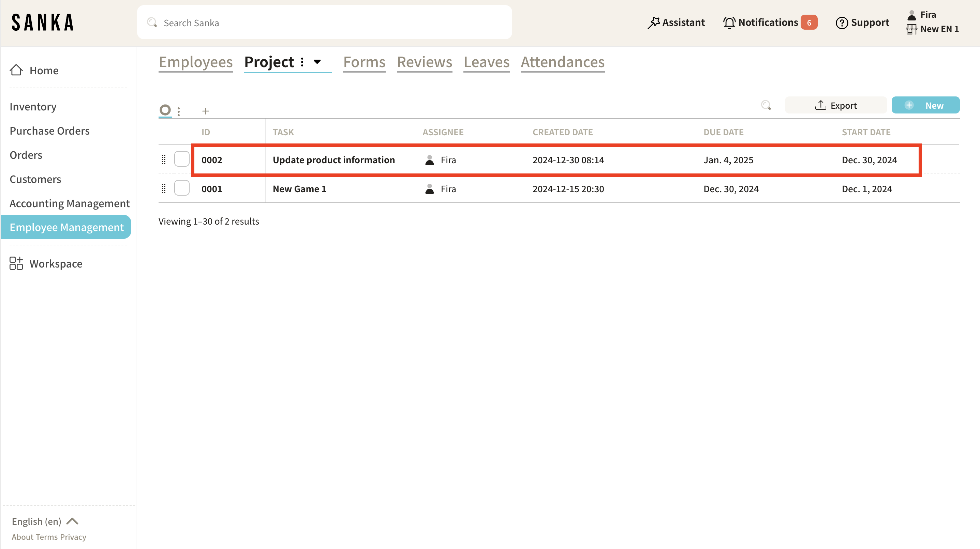Click the table search magnifier icon
Screen dimensions: 980x549
click(766, 105)
